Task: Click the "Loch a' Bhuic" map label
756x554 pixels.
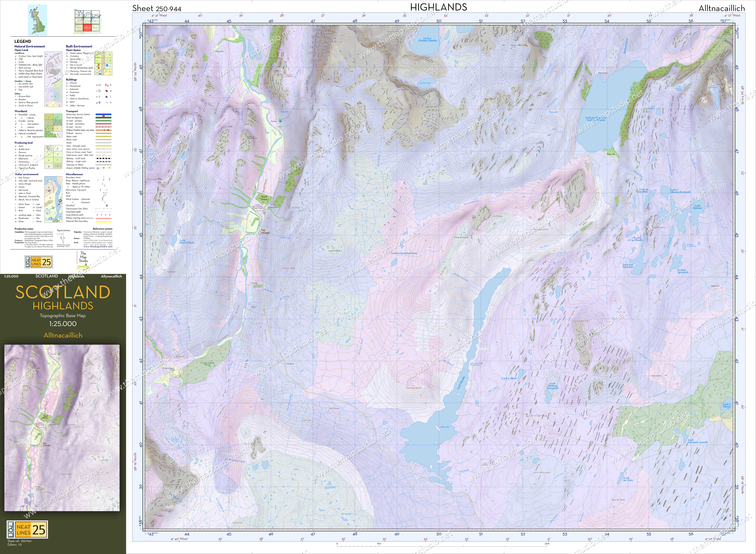Action: pos(509,378)
